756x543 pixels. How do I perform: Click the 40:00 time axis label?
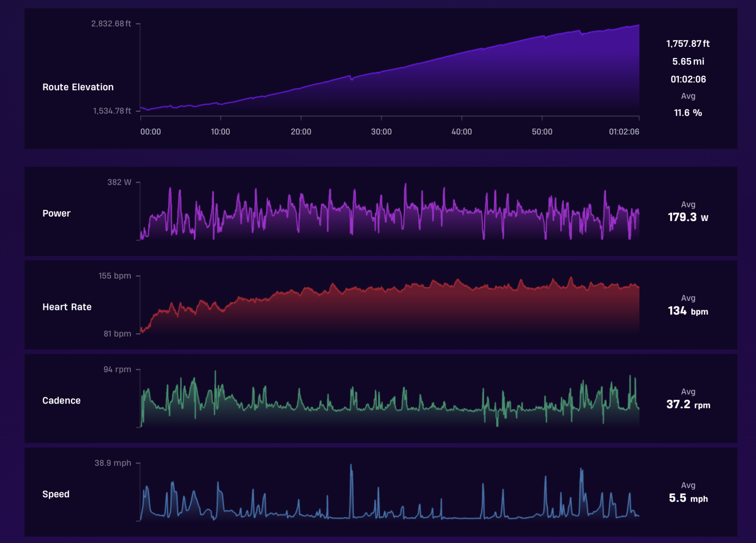(x=461, y=132)
